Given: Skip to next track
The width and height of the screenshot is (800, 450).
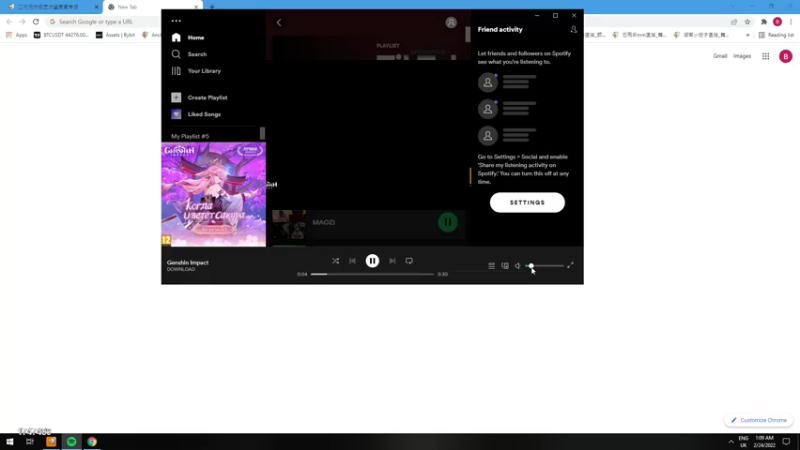Looking at the screenshot, I should pyautogui.click(x=392, y=261).
